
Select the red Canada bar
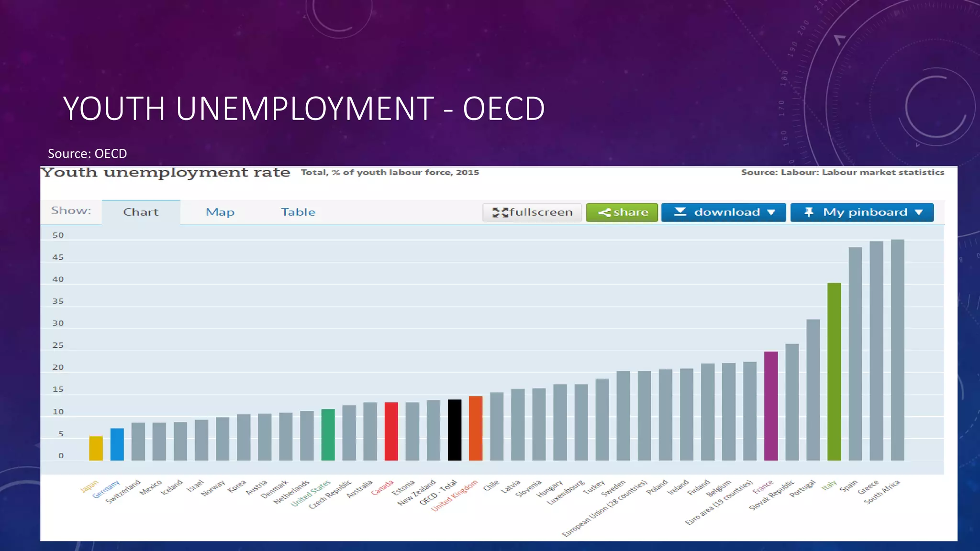(391, 431)
